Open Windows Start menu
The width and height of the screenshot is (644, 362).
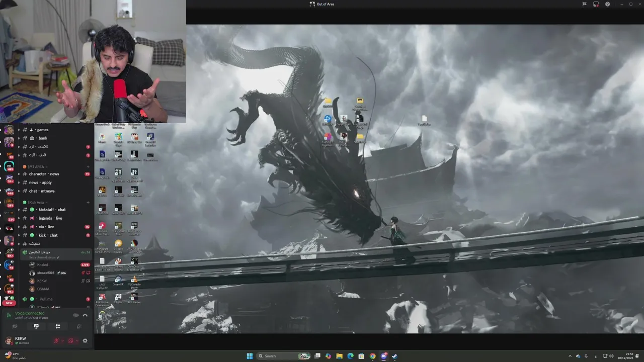point(250,356)
